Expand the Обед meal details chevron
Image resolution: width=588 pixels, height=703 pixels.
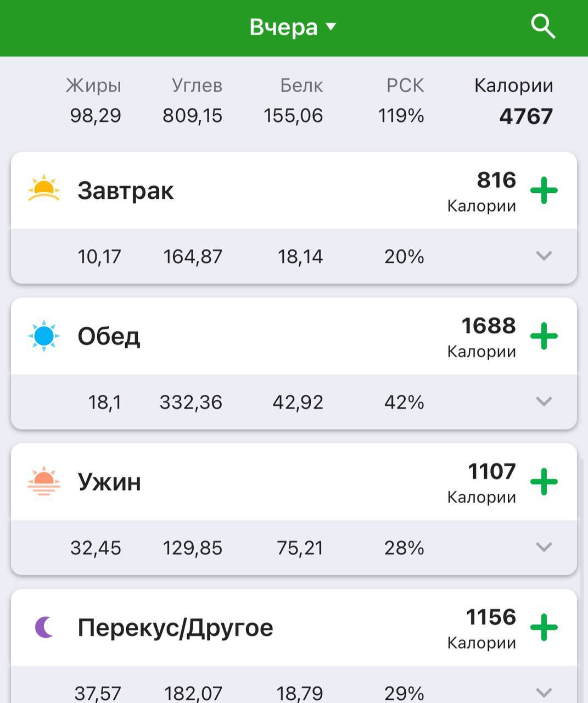pos(544,401)
